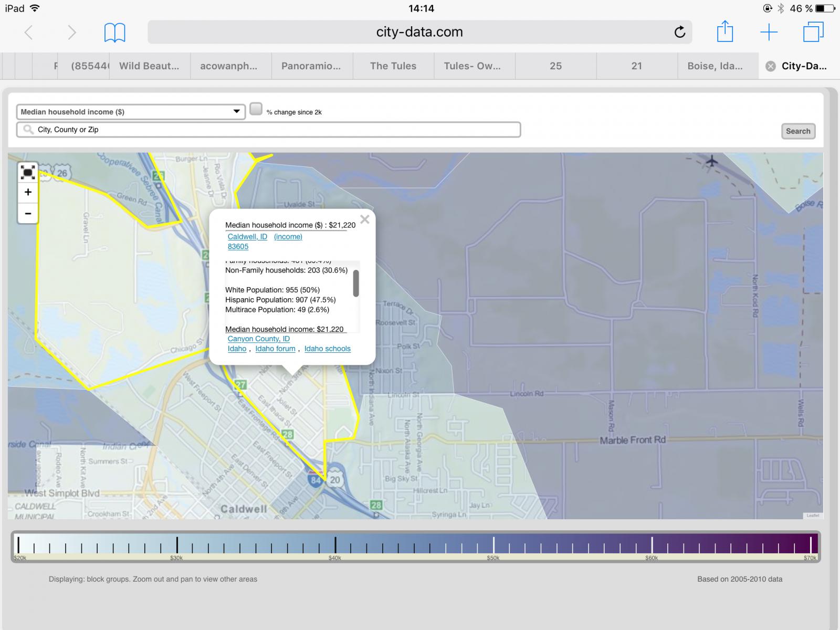Switch to the tab labeled 25

point(555,66)
